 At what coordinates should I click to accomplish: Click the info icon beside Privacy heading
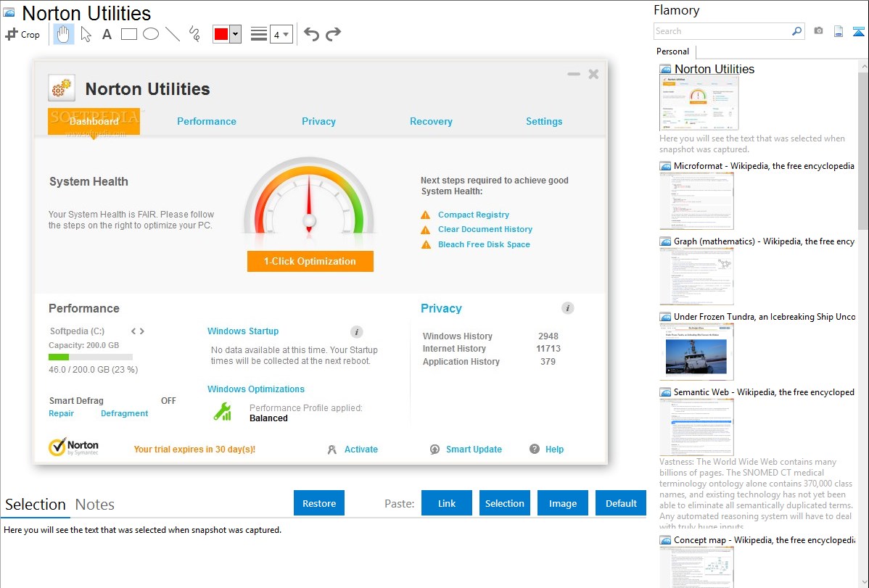coord(567,308)
